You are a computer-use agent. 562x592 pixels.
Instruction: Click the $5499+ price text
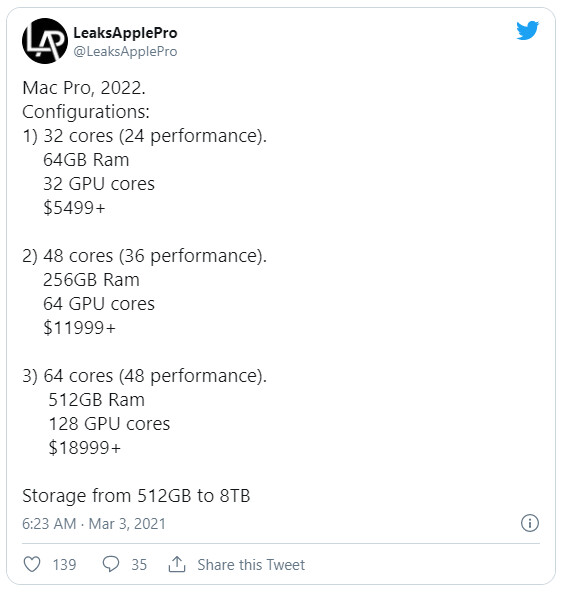click(74, 208)
